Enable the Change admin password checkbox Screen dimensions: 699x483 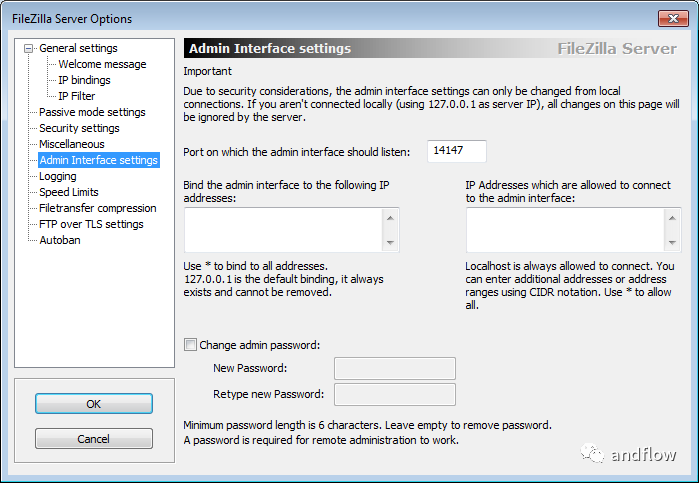click(x=190, y=345)
